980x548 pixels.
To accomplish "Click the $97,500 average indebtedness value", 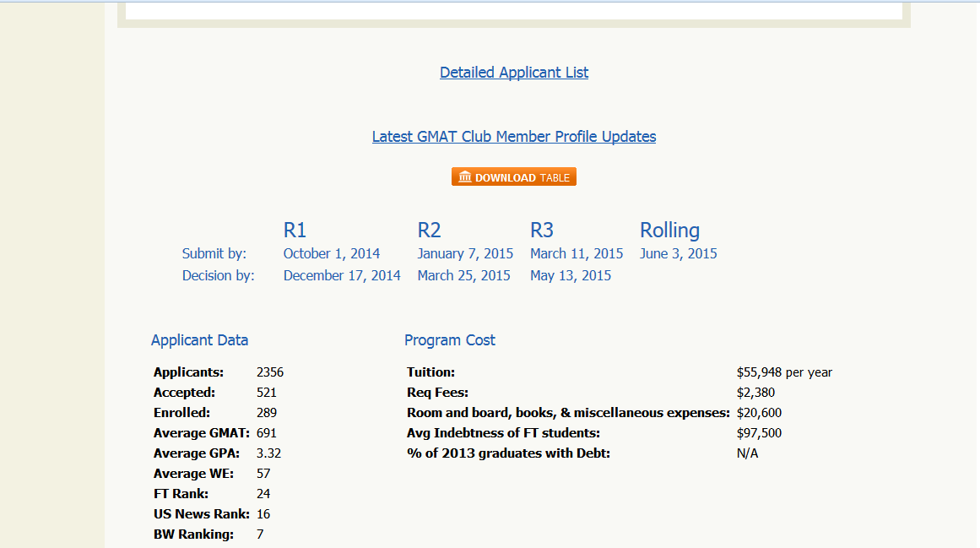I will [759, 433].
